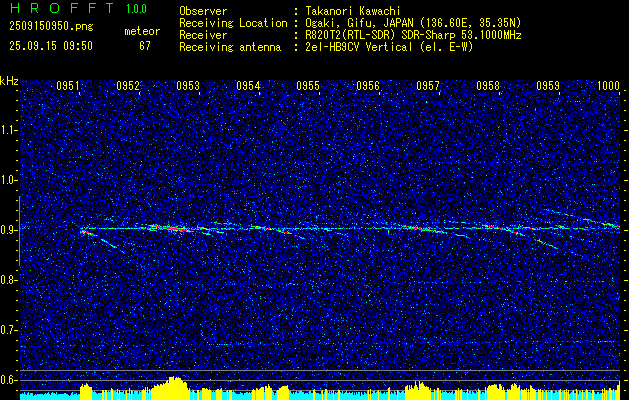Click the 1.1 kHz axis label
The width and height of the screenshot is (629, 400).
(x=8, y=130)
